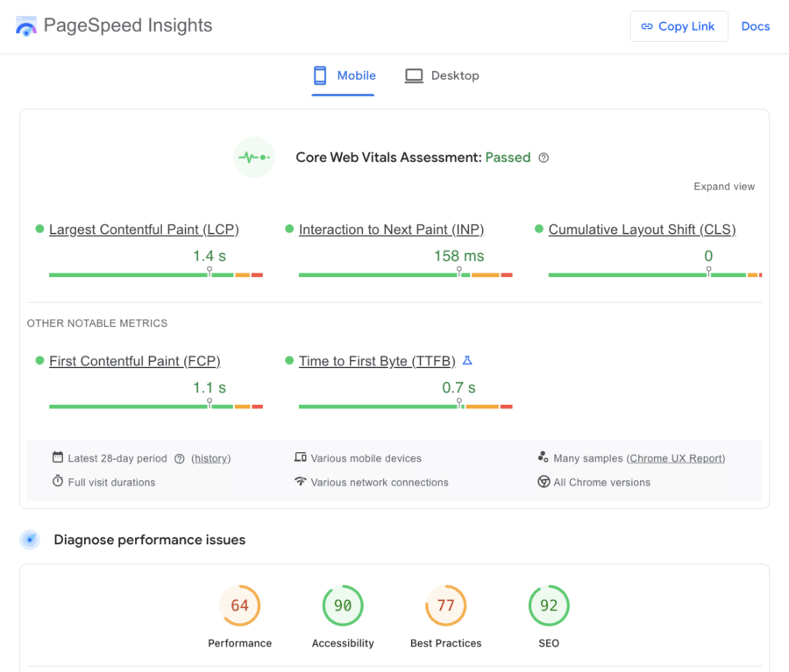Click the LCP value 1.4 s
This screenshot has width=789, height=672.
[210, 256]
